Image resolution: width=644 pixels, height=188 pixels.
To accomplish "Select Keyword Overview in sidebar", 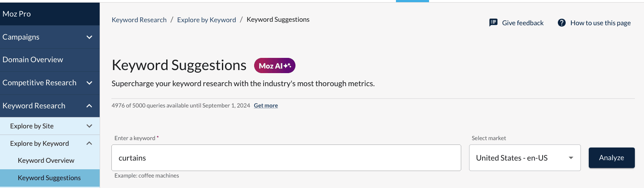I will [46, 161].
